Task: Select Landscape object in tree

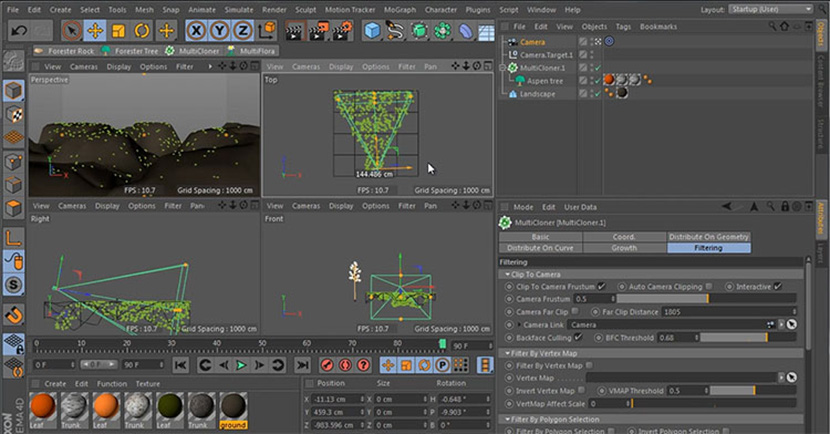Action: tap(537, 94)
